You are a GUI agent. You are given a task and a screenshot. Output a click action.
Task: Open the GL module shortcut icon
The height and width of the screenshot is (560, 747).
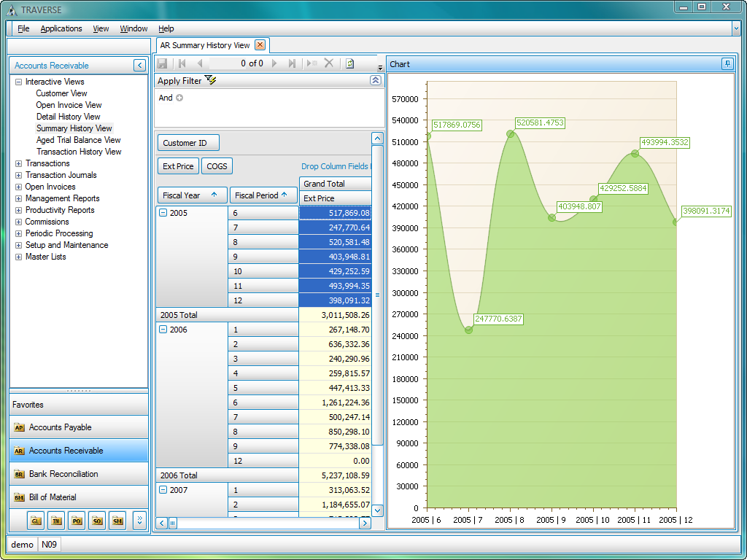tap(36, 521)
